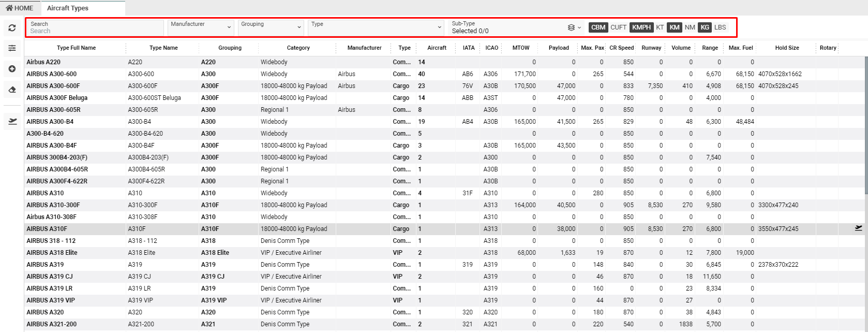Viewport: 868px width, 332px height.
Task: Click the HOME tab house icon
Action: click(9, 8)
